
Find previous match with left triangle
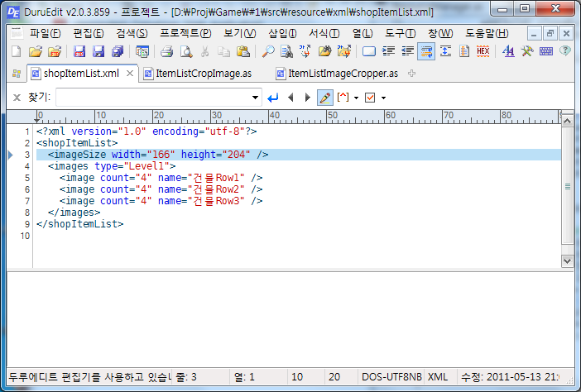pyautogui.click(x=290, y=98)
